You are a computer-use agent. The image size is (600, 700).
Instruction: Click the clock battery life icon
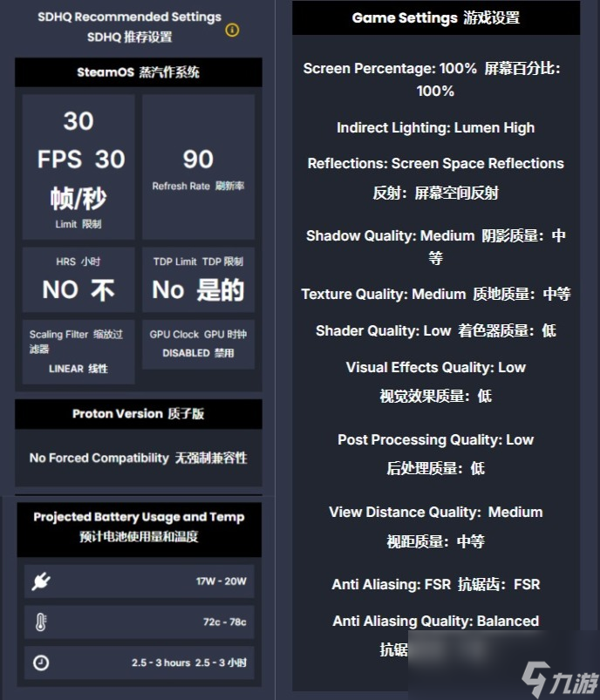tap(40, 663)
